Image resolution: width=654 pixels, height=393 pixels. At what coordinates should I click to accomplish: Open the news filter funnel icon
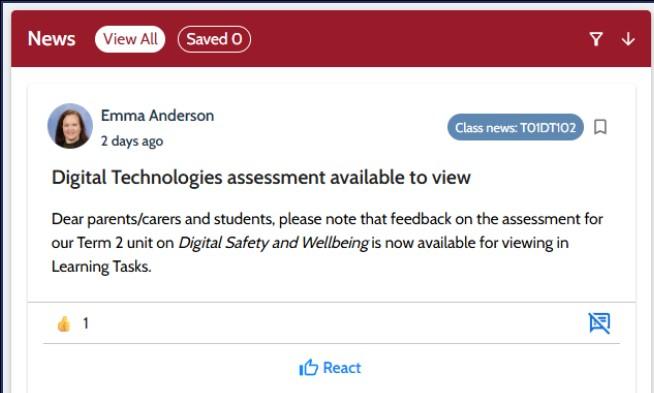pyautogui.click(x=596, y=39)
